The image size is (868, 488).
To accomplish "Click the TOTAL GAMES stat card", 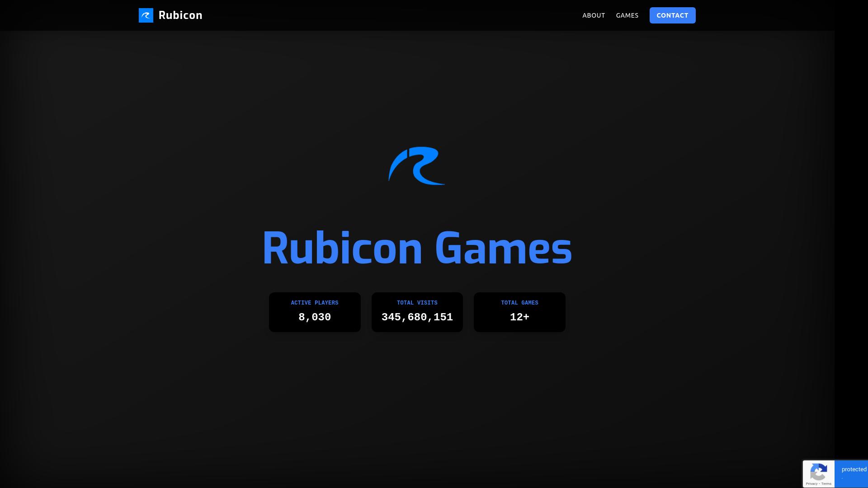I will [x=519, y=312].
